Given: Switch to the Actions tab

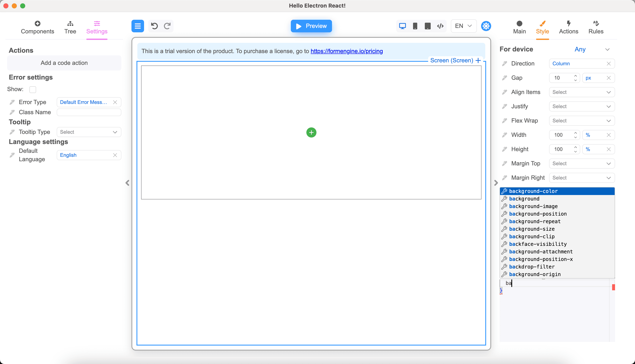Looking at the screenshot, I should tap(568, 27).
